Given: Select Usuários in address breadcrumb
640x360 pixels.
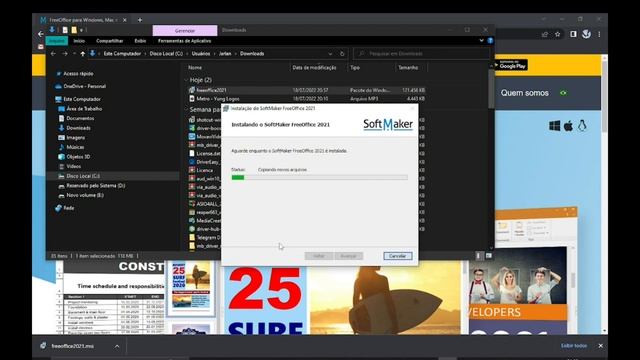Looking at the screenshot, I should (x=201, y=53).
